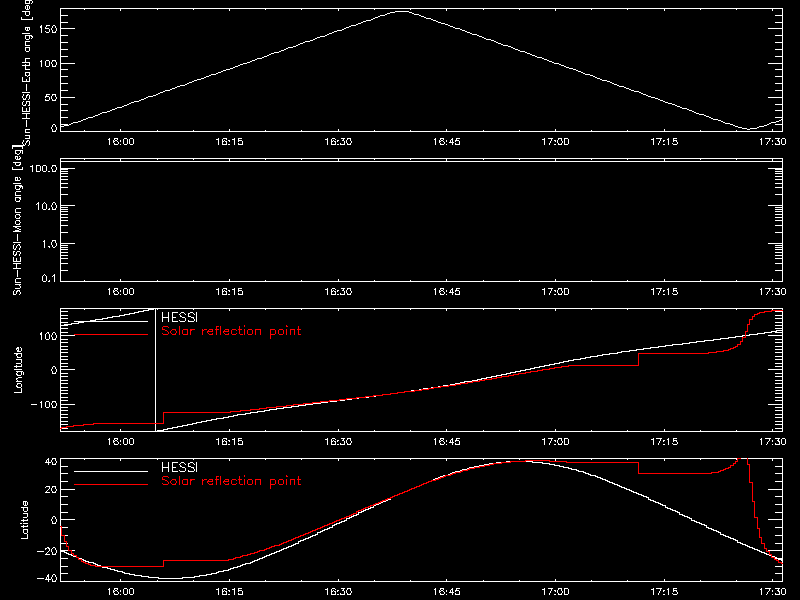The height and width of the screenshot is (600, 800).
Task: Click 17:15 label under Longitude plot
Action: click(664, 441)
